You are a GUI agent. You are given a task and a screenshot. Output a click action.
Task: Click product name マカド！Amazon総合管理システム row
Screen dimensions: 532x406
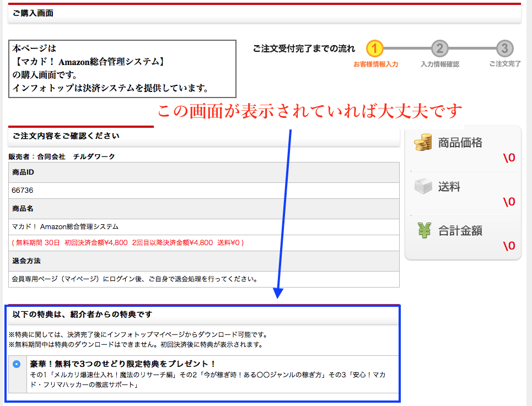204,227
